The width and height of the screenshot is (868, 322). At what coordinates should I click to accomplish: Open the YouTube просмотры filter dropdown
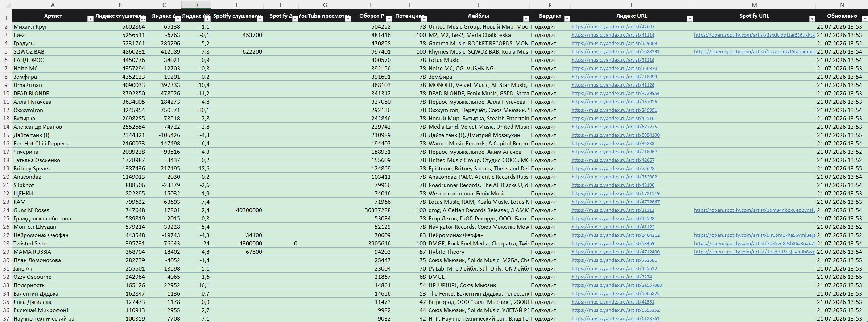tap(348, 19)
